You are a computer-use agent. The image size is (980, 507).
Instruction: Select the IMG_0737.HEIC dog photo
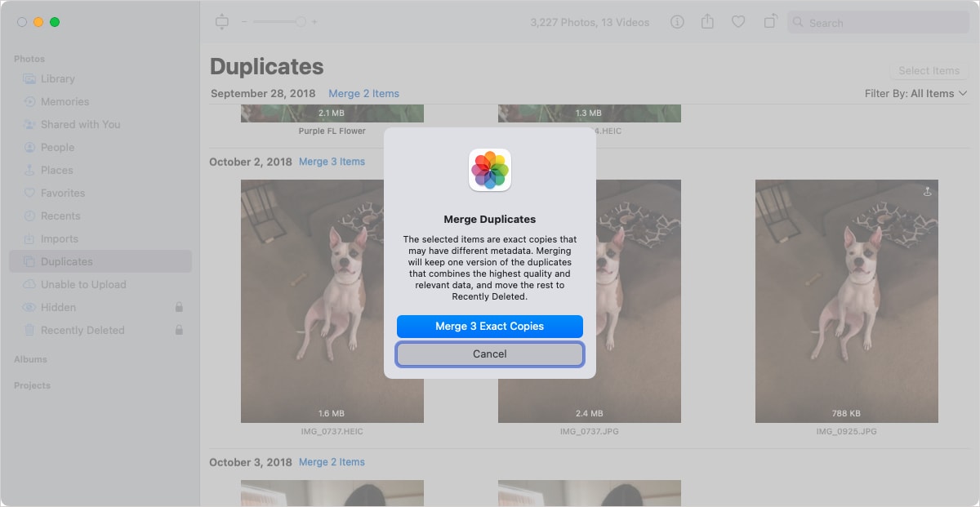(x=332, y=300)
